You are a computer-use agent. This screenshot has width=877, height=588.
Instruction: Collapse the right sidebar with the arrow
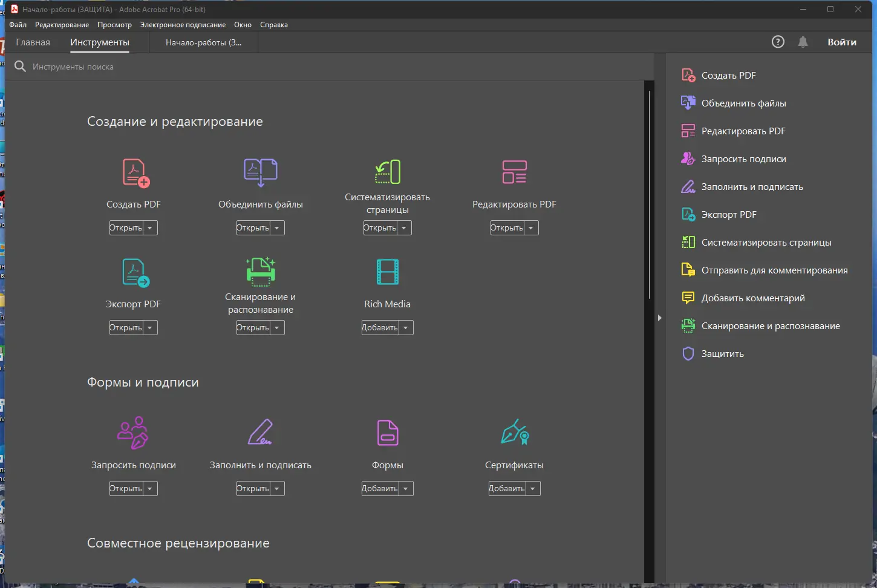pyautogui.click(x=659, y=317)
